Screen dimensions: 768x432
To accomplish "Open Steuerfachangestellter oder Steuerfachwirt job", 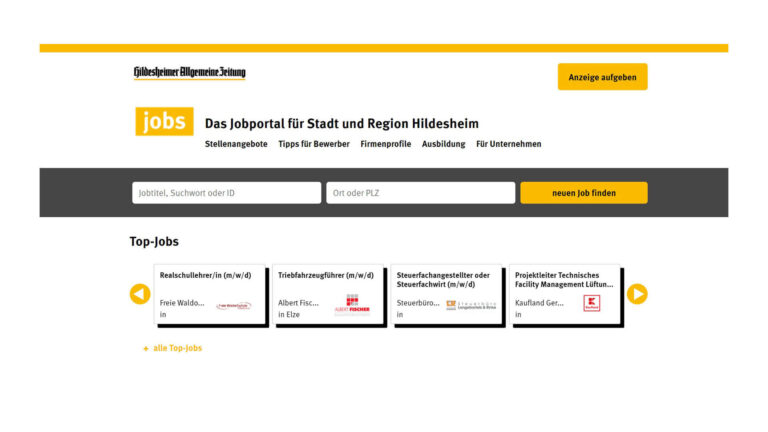I will [447, 294].
